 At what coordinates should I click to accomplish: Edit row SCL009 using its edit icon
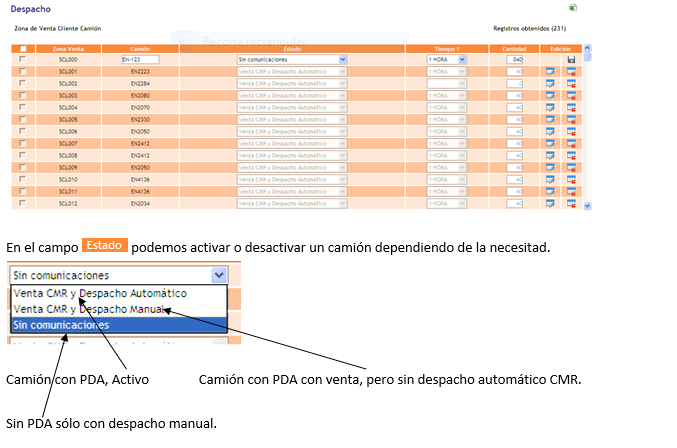click(550, 167)
